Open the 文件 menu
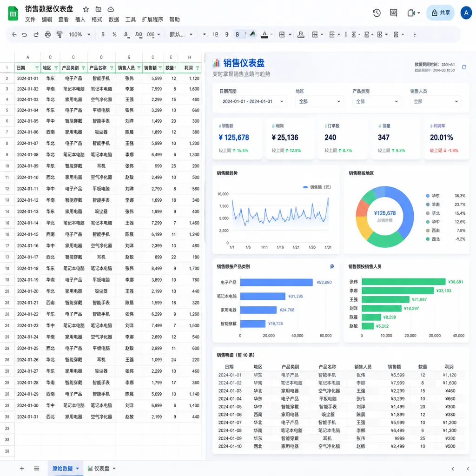The width and height of the screenshot is (476, 476). (x=30, y=20)
